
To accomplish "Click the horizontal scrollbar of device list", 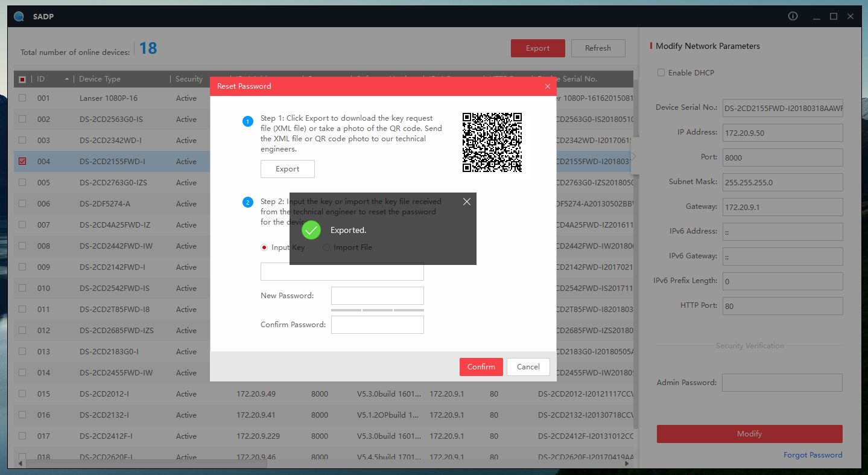I will point(145,464).
